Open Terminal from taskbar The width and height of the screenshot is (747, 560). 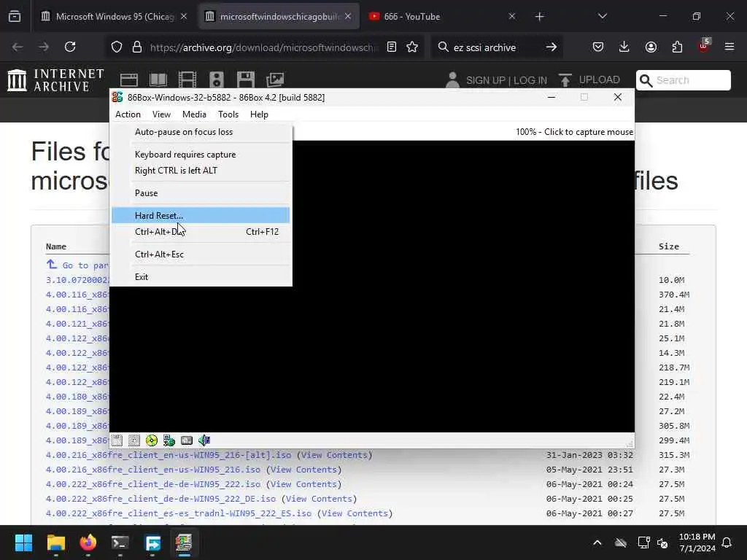pyautogui.click(x=120, y=542)
